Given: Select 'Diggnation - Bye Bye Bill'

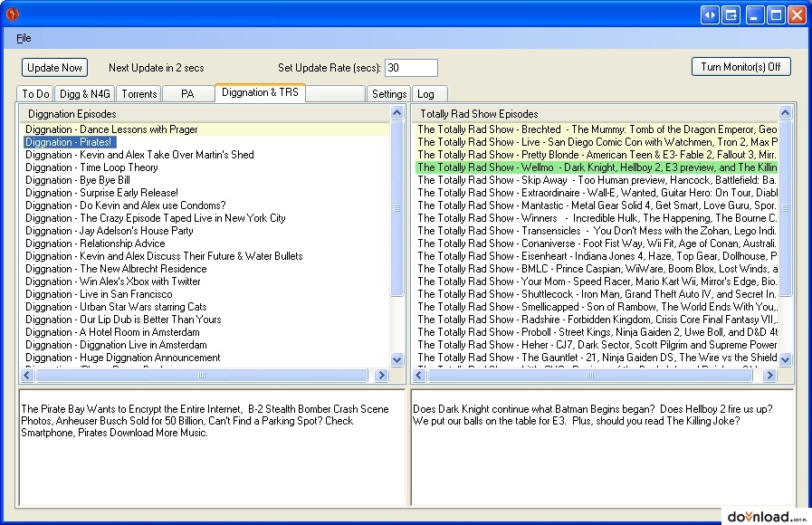Looking at the screenshot, I should (78, 180).
